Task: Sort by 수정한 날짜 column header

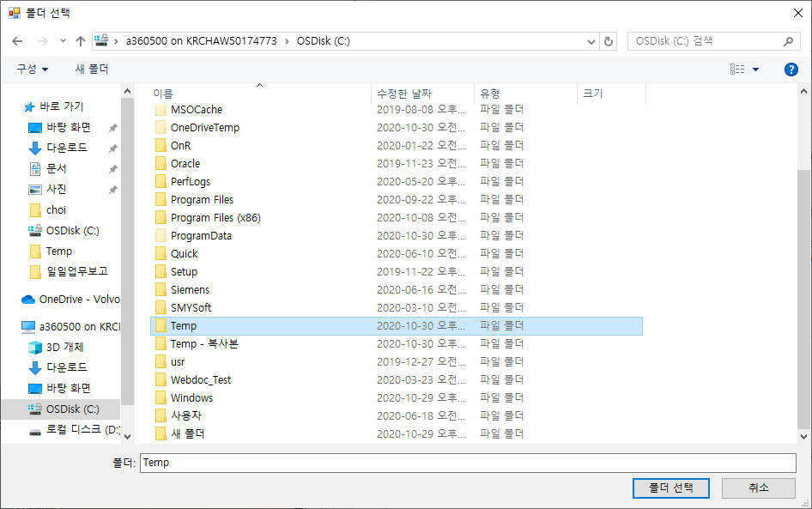Action: [x=404, y=94]
